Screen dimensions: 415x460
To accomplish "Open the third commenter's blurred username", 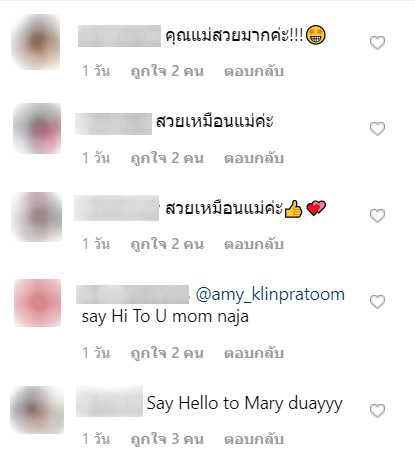I will coord(116,208).
